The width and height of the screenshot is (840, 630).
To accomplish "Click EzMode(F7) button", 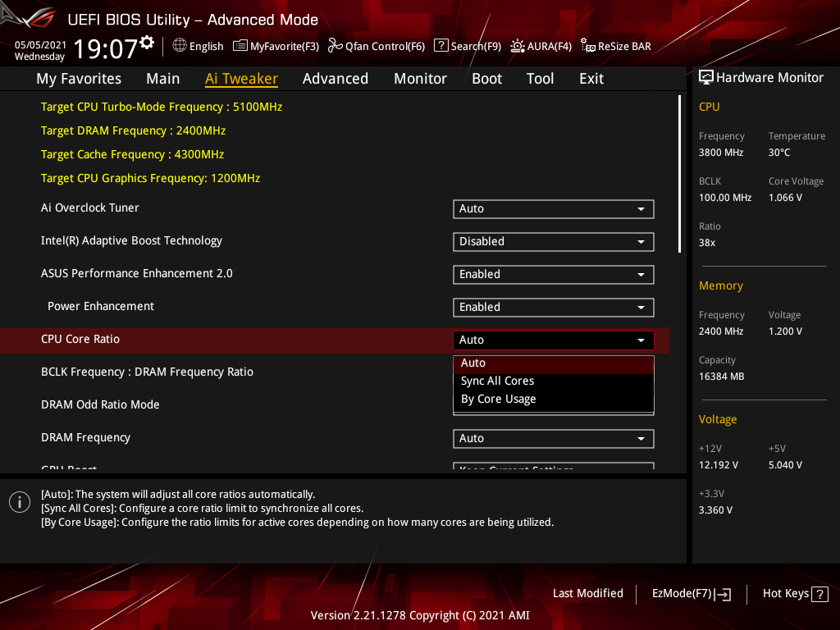I will pyautogui.click(x=691, y=594).
